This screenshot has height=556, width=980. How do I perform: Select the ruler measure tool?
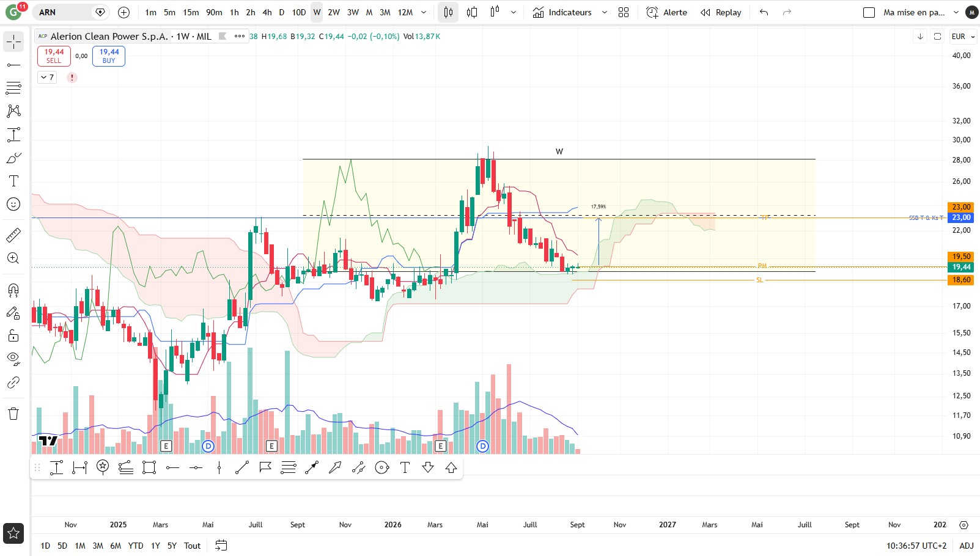(13, 235)
